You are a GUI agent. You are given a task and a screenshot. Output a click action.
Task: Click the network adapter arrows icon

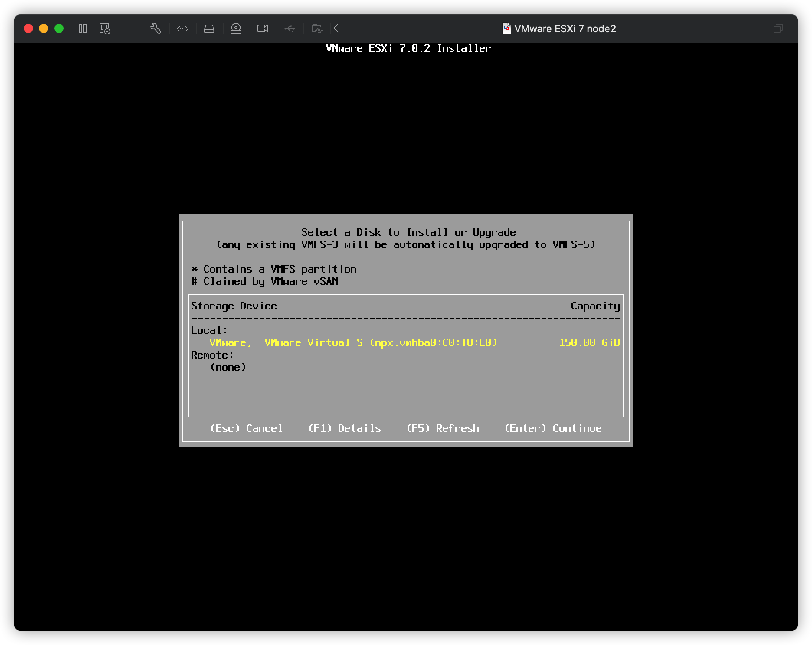coord(183,28)
